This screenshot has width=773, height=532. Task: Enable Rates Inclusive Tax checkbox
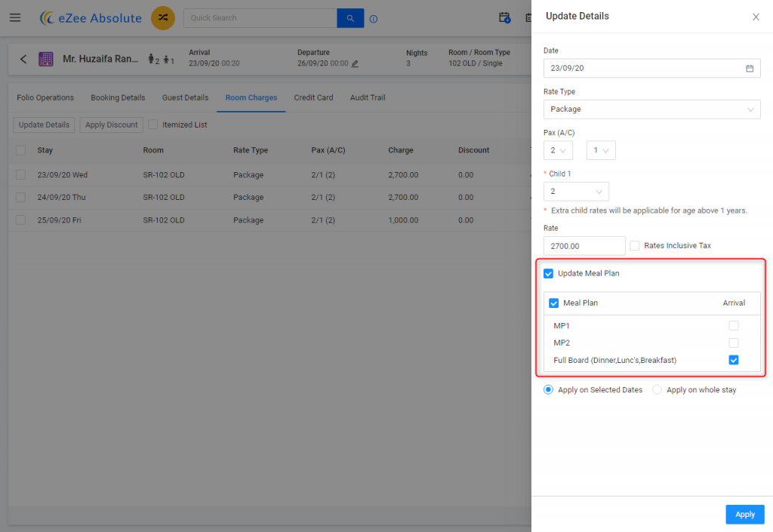click(x=634, y=245)
